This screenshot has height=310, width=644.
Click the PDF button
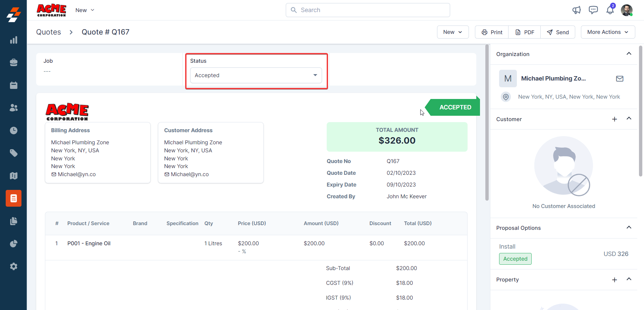pyautogui.click(x=525, y=32)
